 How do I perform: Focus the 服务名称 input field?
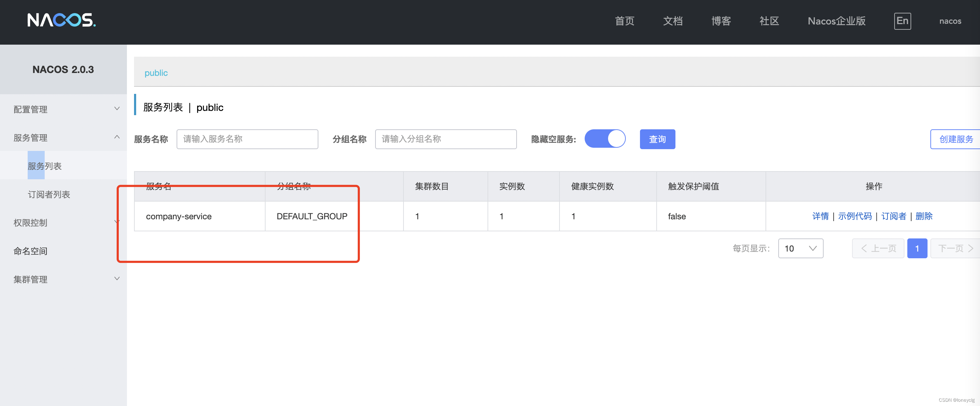coord(247,139)
